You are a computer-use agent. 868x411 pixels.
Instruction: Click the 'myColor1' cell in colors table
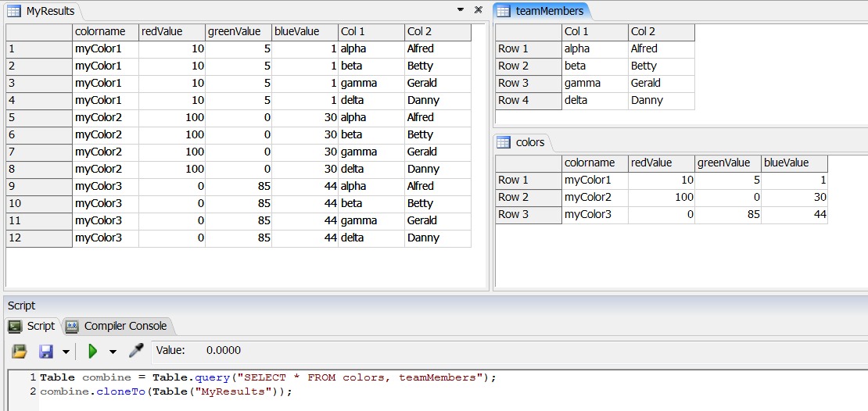[595, 180]
